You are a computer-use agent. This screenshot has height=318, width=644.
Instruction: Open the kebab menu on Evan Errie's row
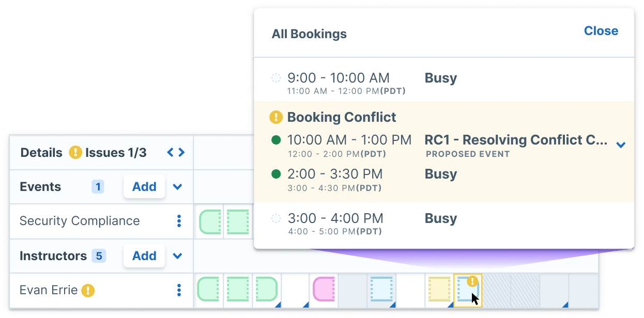point(179,290)
